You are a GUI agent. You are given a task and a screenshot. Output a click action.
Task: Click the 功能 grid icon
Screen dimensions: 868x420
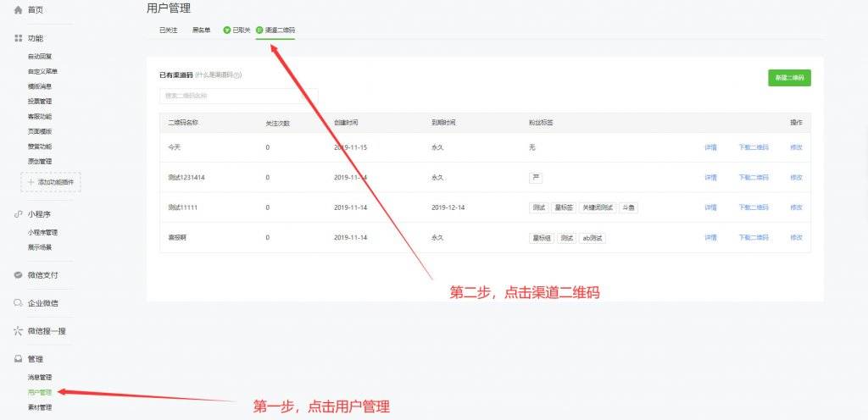[x=18, y=38]
